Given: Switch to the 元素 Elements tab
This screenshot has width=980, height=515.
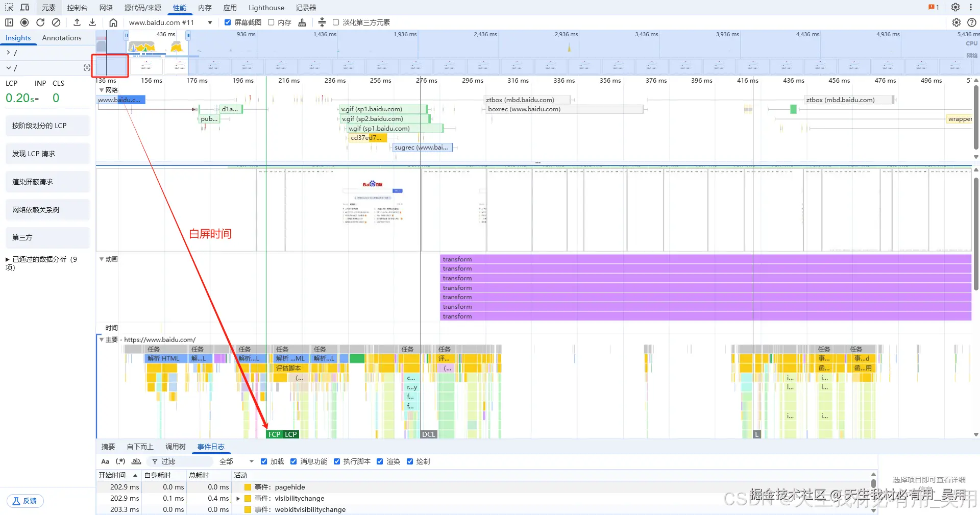Looking at the screenshot, I should pos(49,8).
